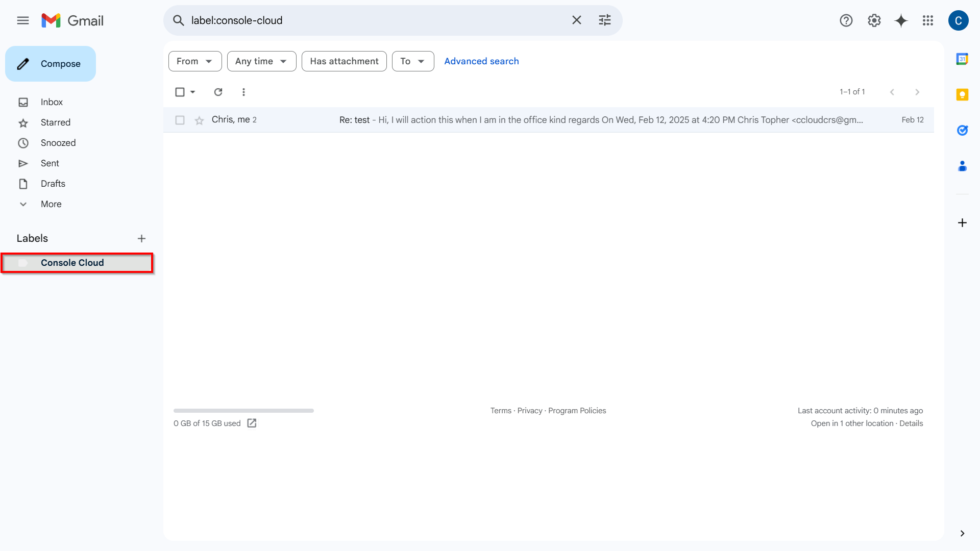Expand the More sidebar section

click(51, 204)
